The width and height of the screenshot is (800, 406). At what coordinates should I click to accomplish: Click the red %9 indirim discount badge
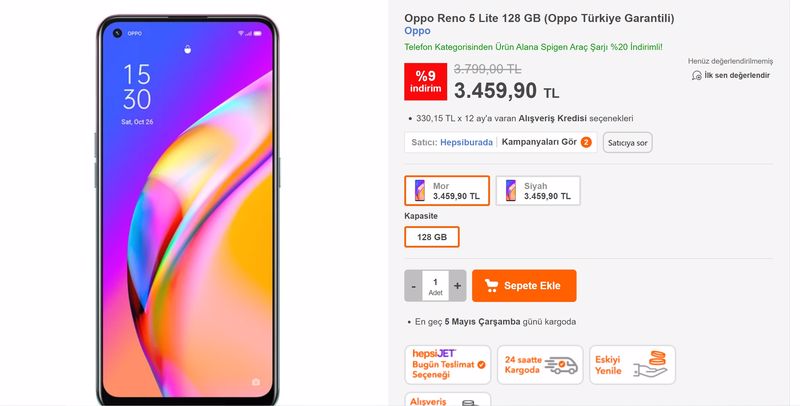coord(426,82)
